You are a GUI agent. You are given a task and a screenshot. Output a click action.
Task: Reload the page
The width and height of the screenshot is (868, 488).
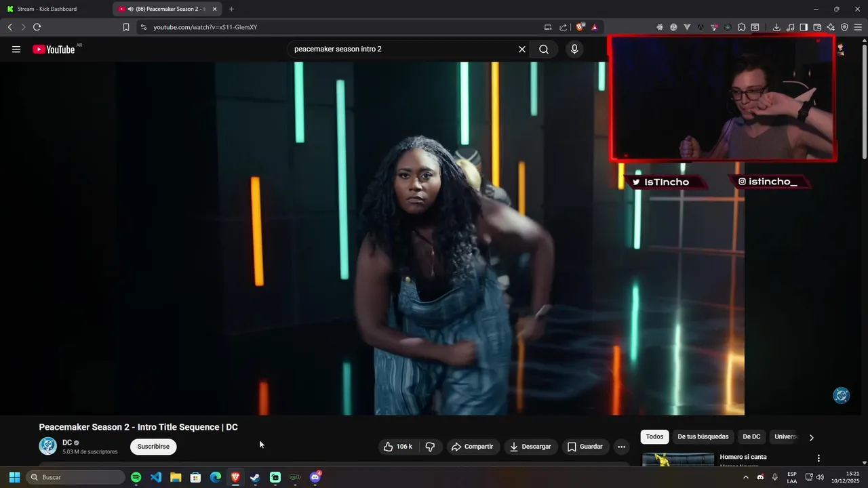37,27
